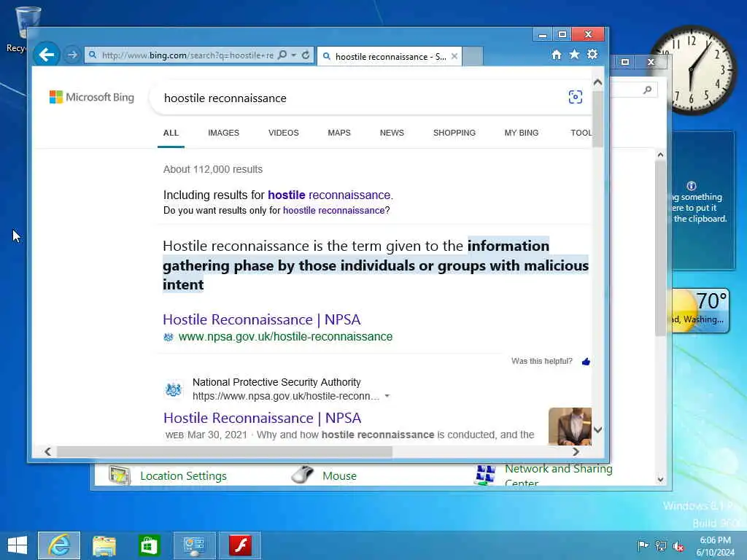Open the result thumbnail image of a man
This screenshot has width=747, height=560.
(x=570, y=427)
